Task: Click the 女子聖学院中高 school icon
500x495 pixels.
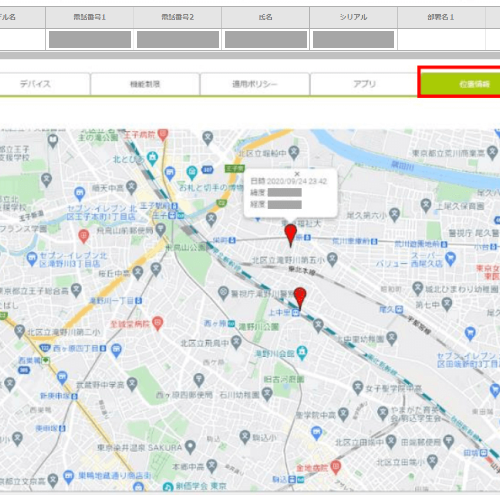Action: 358,387
